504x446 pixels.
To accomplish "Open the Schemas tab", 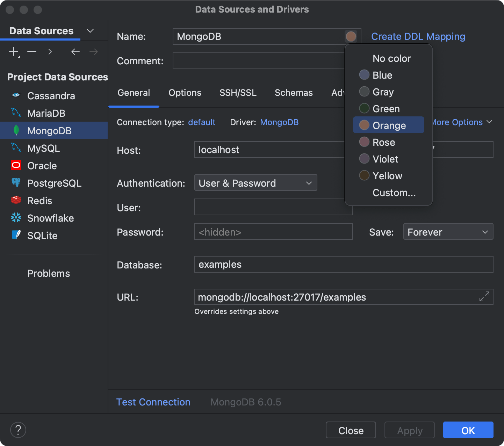I will click(294, 93).
